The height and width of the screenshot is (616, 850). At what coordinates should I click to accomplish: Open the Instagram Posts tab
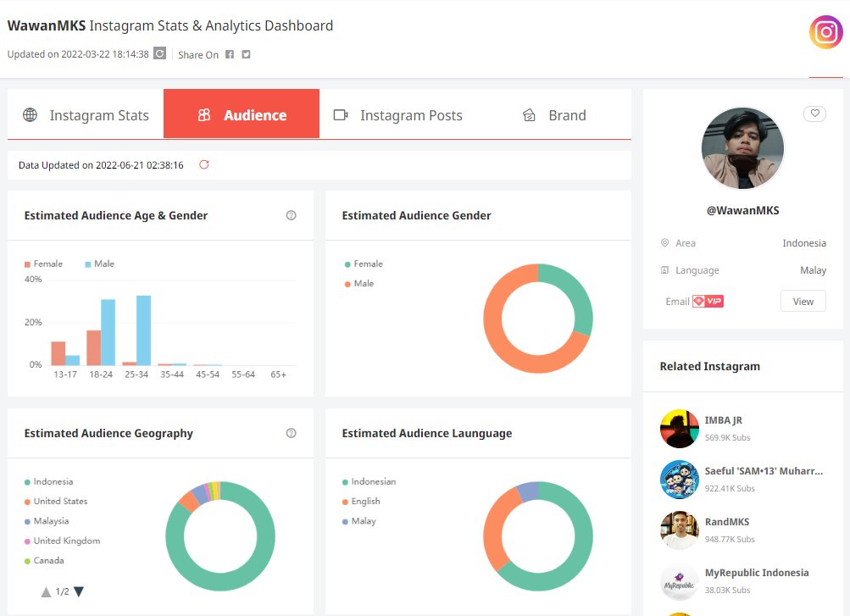pyautogui.click(x=397, y=114)
